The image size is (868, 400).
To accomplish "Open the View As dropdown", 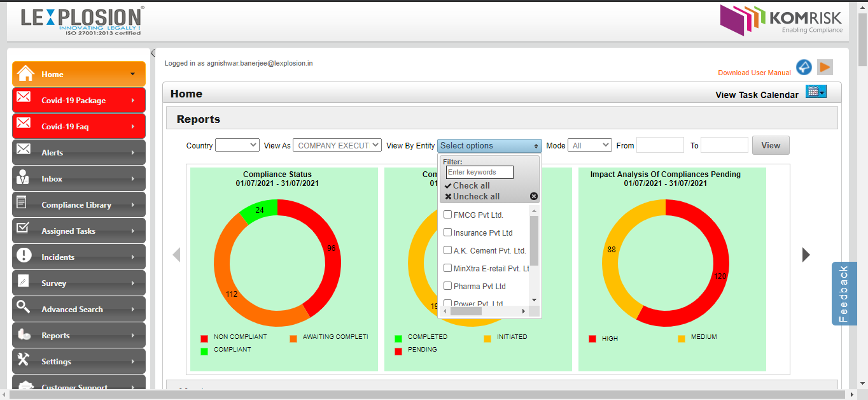I will point(337,145).
